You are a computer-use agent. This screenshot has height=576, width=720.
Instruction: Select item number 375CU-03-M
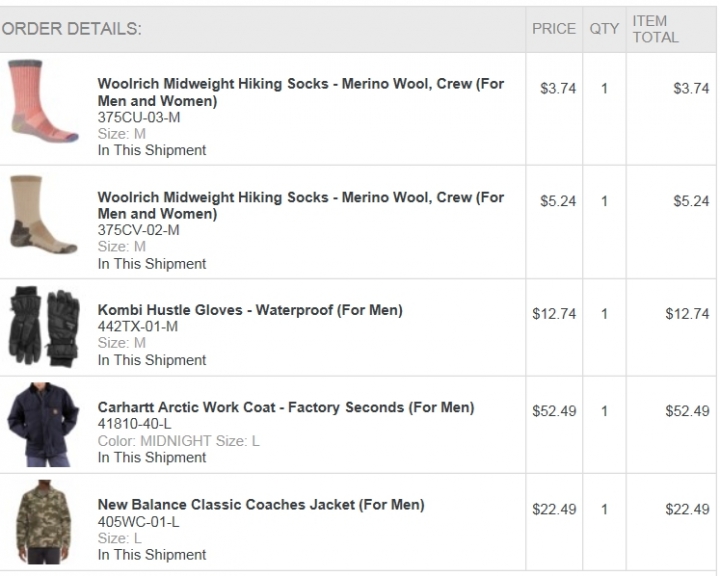click(x=139, y=118)
